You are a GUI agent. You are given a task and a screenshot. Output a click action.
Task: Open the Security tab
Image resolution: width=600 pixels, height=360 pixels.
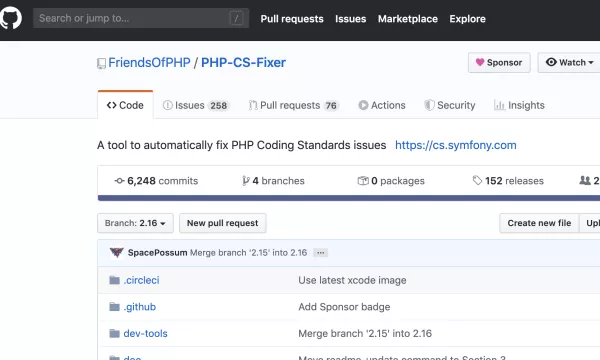450,105
